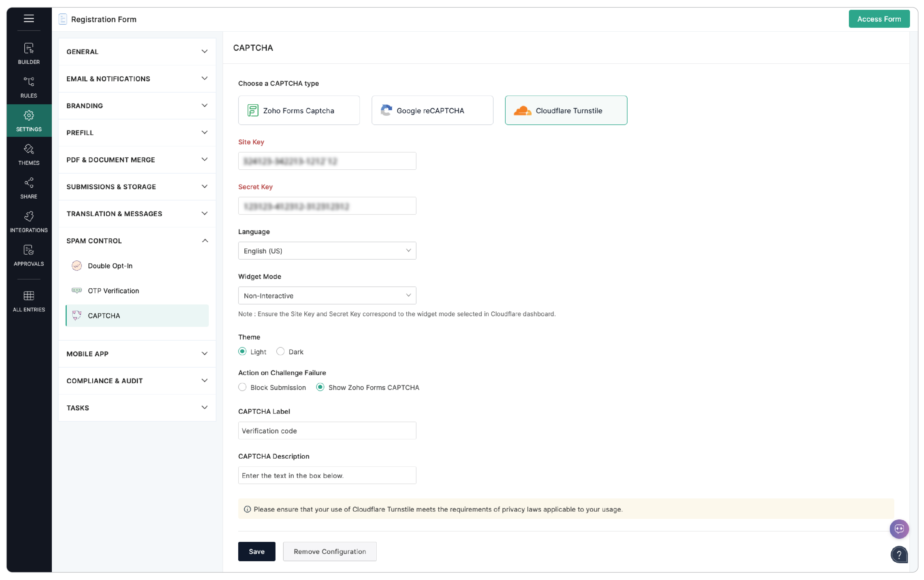Click the Access Form button
Viewport: 924px width, 580px height.
pos(879,19)
